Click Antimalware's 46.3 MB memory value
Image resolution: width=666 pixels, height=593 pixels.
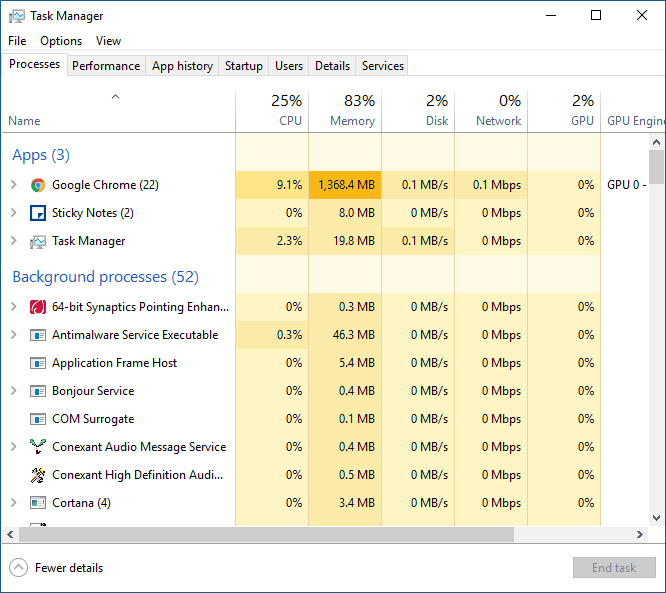(x=354, y=335)
